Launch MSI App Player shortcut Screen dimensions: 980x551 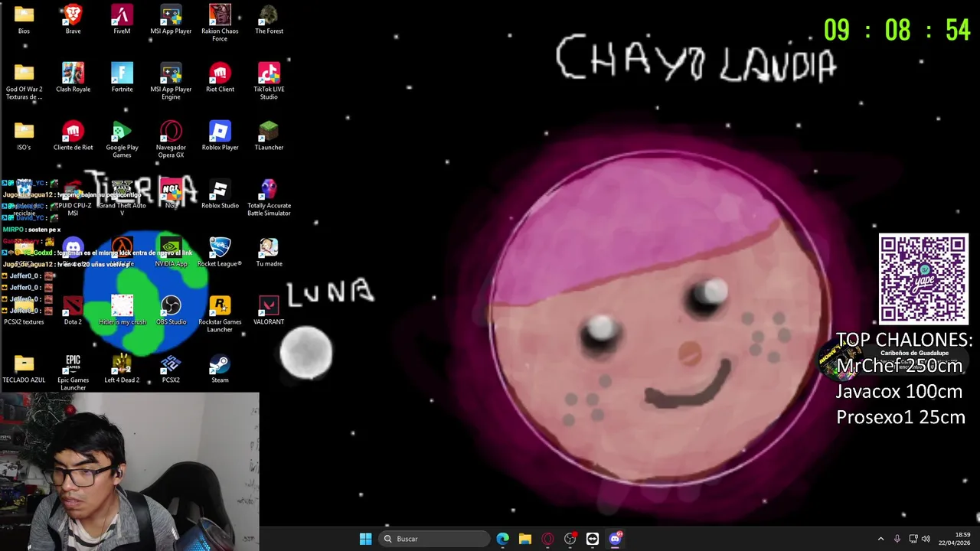click(171, 20)
